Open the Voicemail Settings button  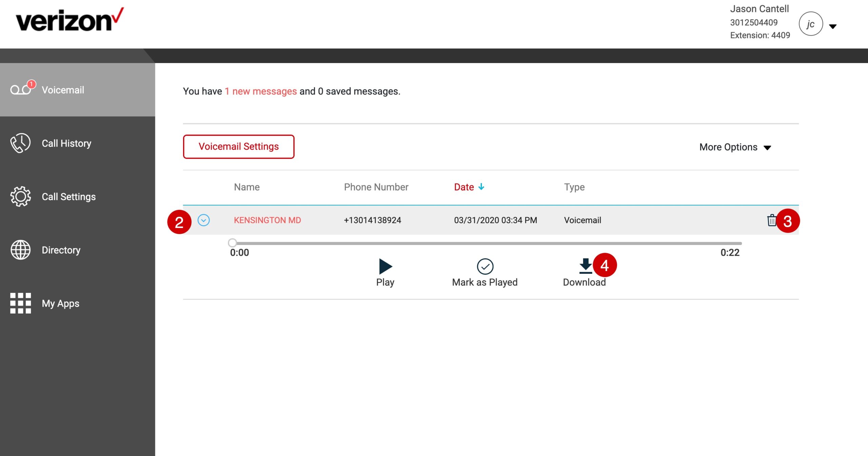[239, 147]
